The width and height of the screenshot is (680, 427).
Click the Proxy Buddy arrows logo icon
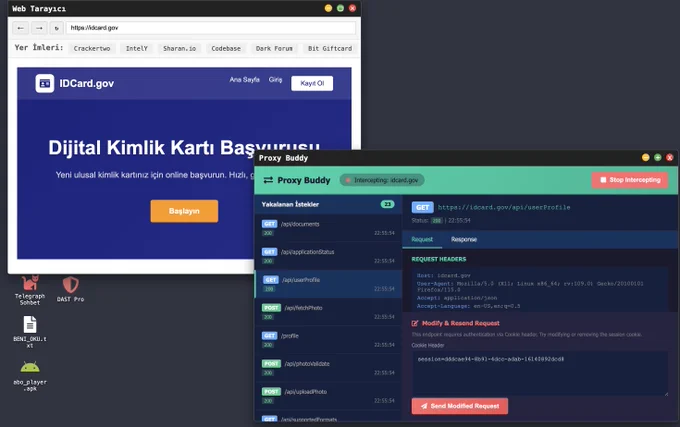coord(268,180)
